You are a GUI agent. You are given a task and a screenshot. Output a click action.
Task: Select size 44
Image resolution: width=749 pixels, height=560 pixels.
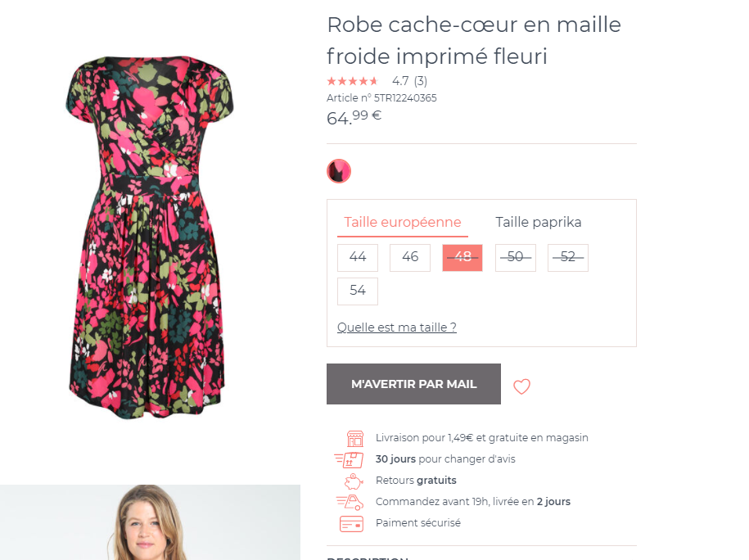pos(357,257)
